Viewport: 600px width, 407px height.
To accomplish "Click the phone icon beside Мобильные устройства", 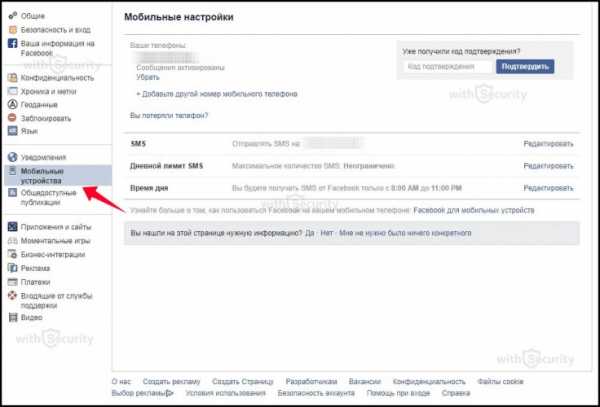I will pyautogui.click(x=13, y=171).
